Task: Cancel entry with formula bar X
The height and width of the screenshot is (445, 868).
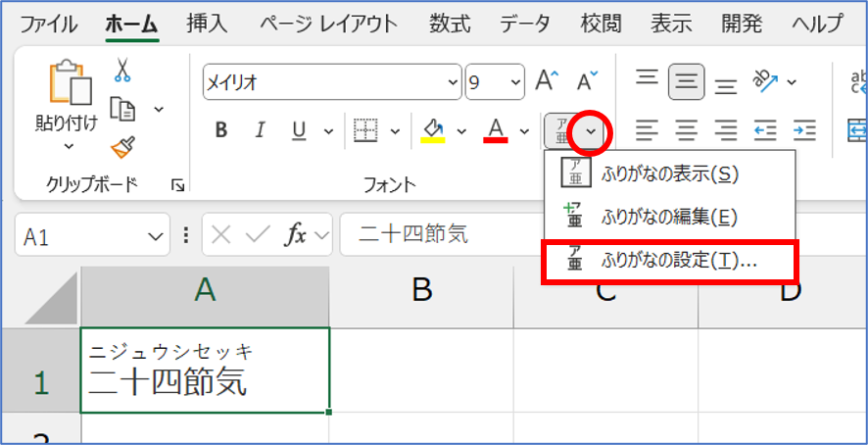Action: pyautogui.click(x=221, y=235)
